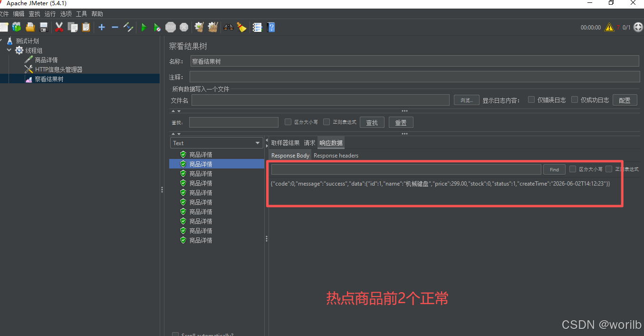Start the test without pauses
The image size is (644, 336).
[x=157, y=27]
